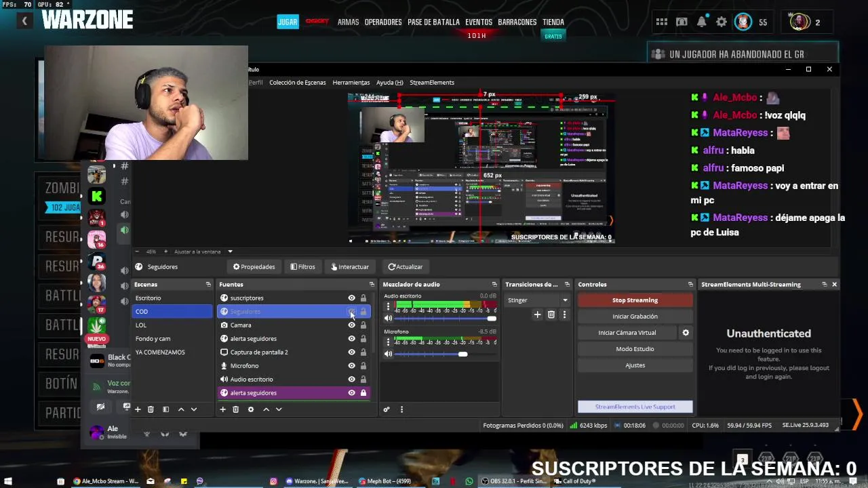Click Stop Streaming button
Viewport: 868px width, 488px height.
coord(635,300)
